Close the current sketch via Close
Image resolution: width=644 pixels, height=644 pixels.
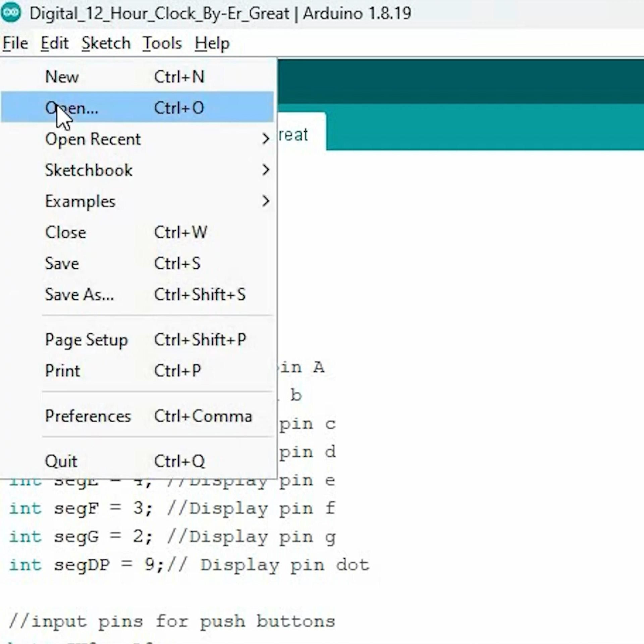pos(66,232)
